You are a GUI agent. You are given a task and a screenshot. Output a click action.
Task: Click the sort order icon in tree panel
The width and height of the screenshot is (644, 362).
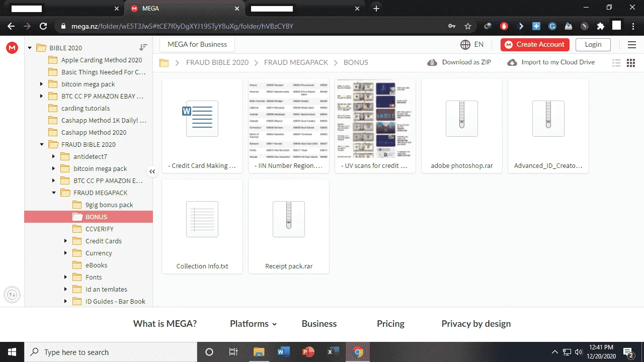[x=143, y=47]
